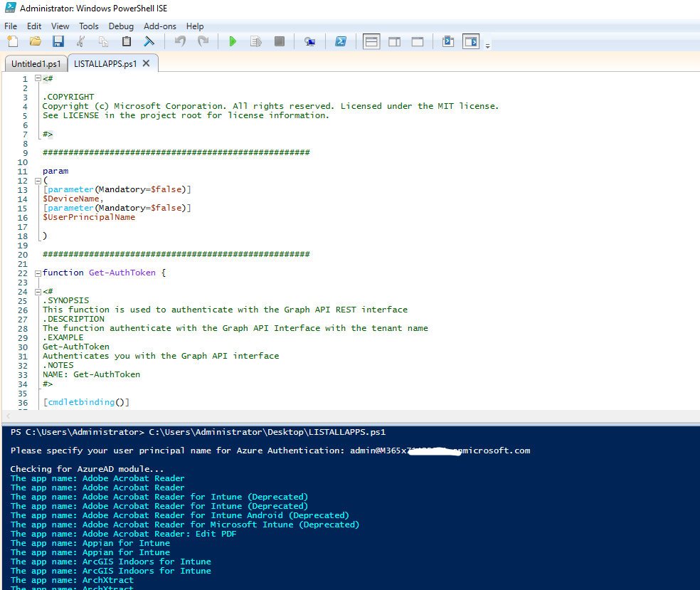Collapse the comment block at line 1

38,78
